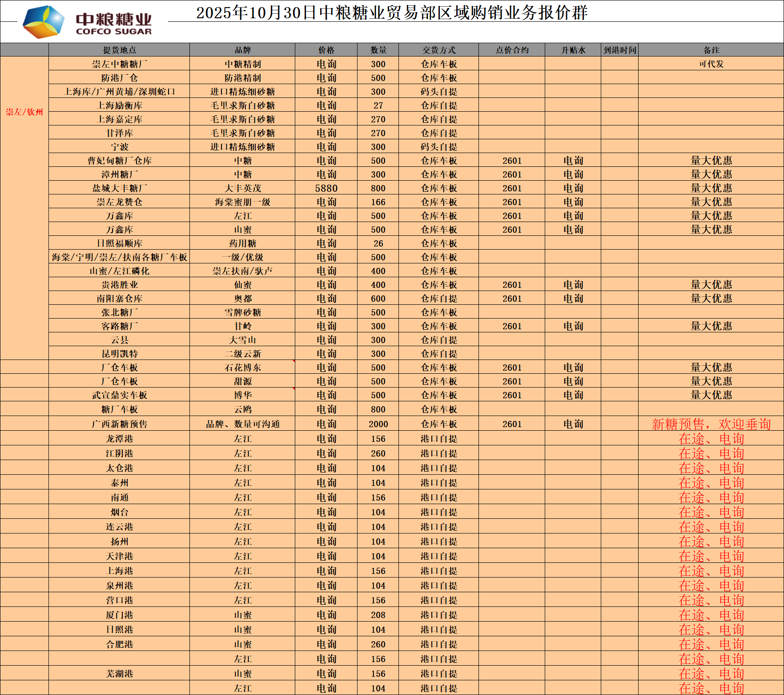Image resolution: width=784 pixels, height=695 pixels.
Task: Select the 提货地点 column header
Action: [x=119, y=50]
